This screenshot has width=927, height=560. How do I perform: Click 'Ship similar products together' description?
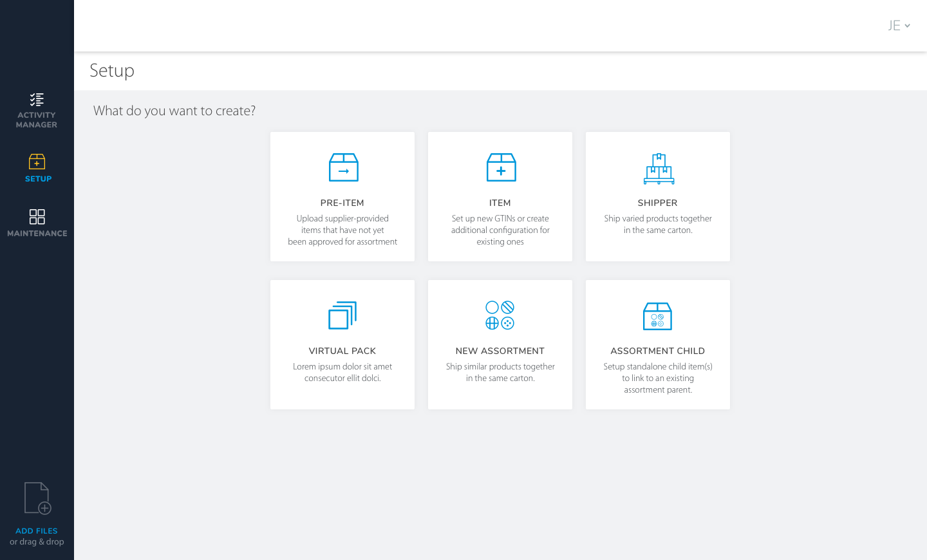pyautogui.click(x=500, y=373)
